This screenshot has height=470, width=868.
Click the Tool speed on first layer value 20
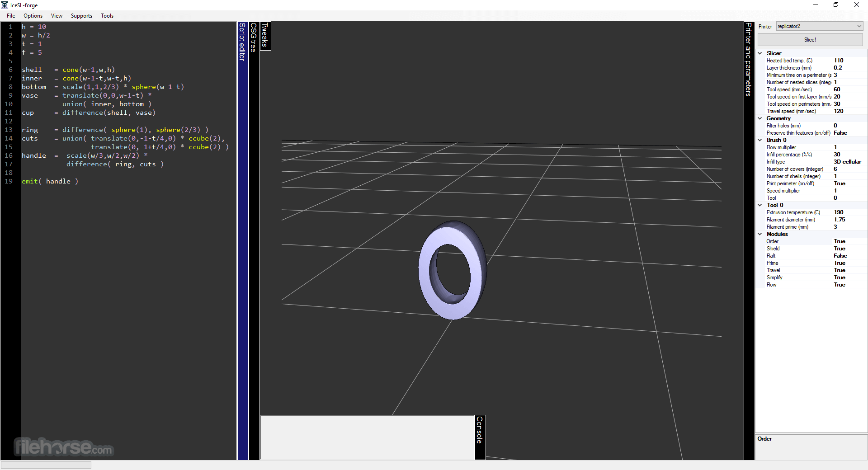click(837, 97)
